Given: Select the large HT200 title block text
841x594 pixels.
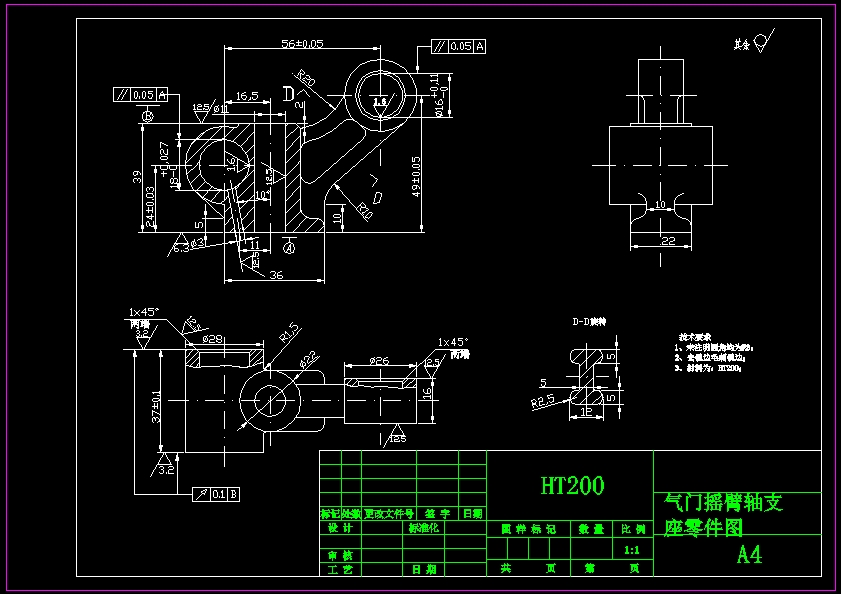Looking at the screenshot, I should (572, 486).
